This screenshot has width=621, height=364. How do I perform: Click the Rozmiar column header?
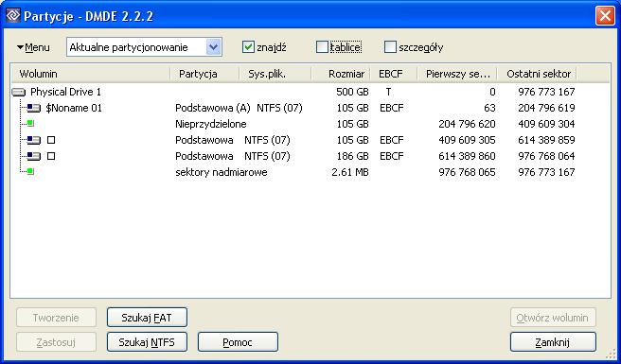tap(341, 74)
